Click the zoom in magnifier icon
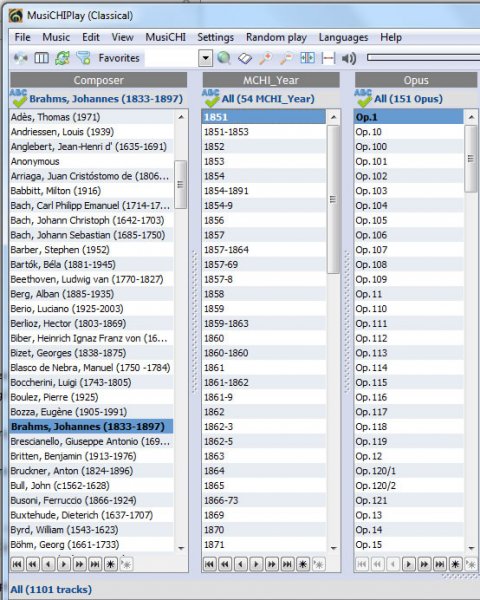The height and width of the screenshot is (600, 480). [x=266, y=58]
